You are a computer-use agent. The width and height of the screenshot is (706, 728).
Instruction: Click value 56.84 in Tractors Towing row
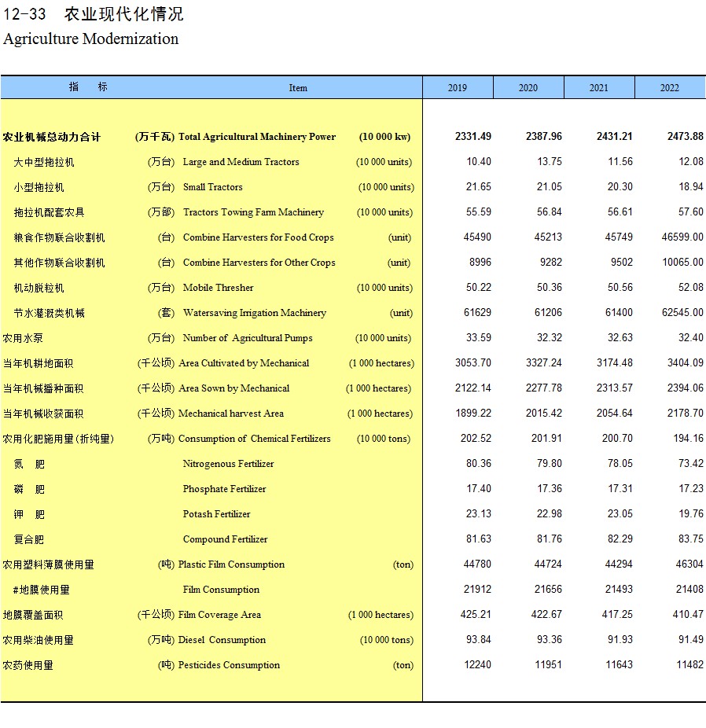click(x=550, y=211)
